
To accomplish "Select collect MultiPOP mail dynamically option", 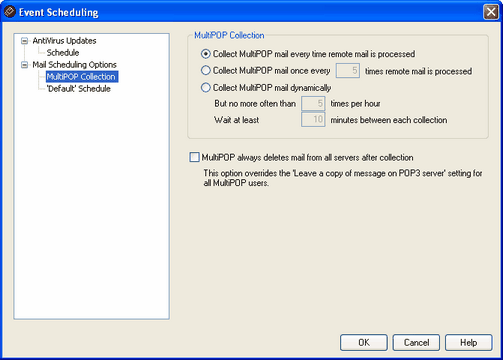I will [x=206, y=88].
